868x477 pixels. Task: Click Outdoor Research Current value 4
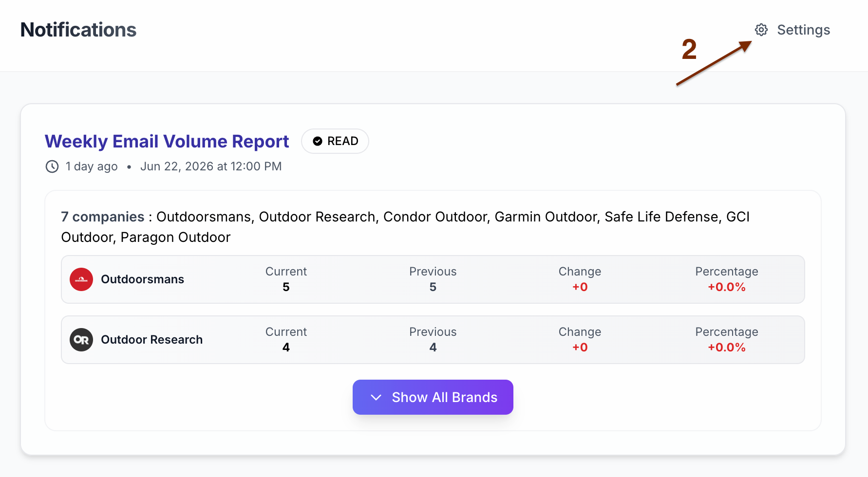click(x=286, y=348)
